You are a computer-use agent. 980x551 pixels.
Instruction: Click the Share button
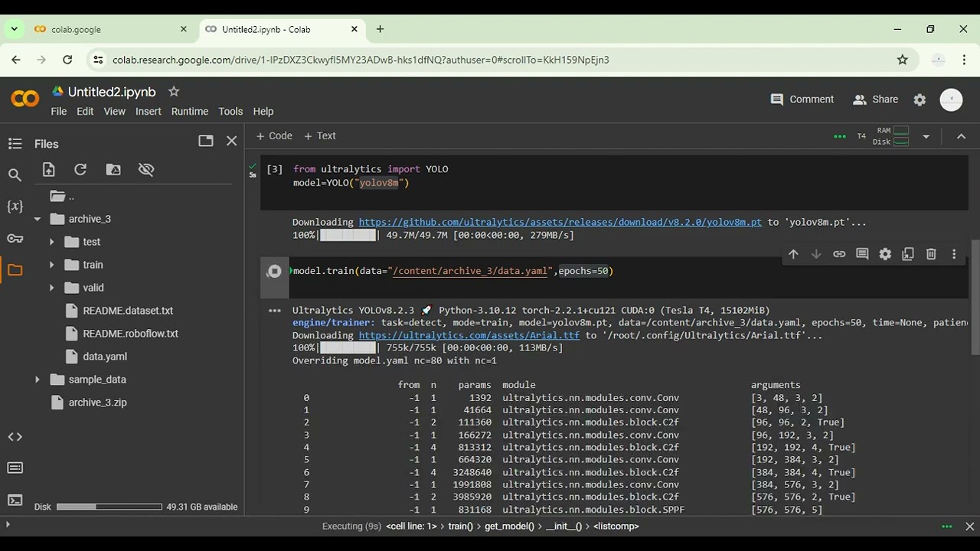pos(875,99)
